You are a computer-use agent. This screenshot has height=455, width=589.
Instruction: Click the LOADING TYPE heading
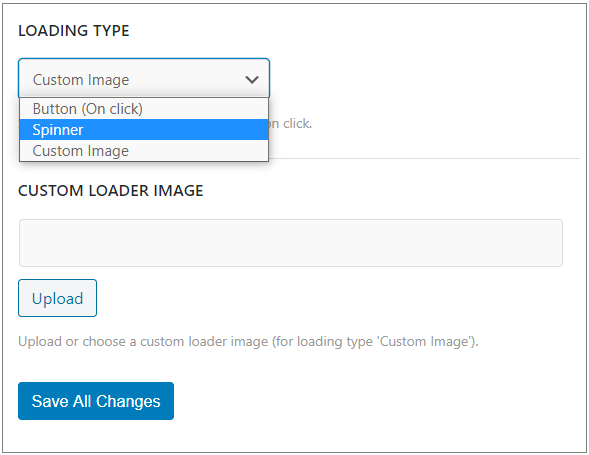coord(74,30)
